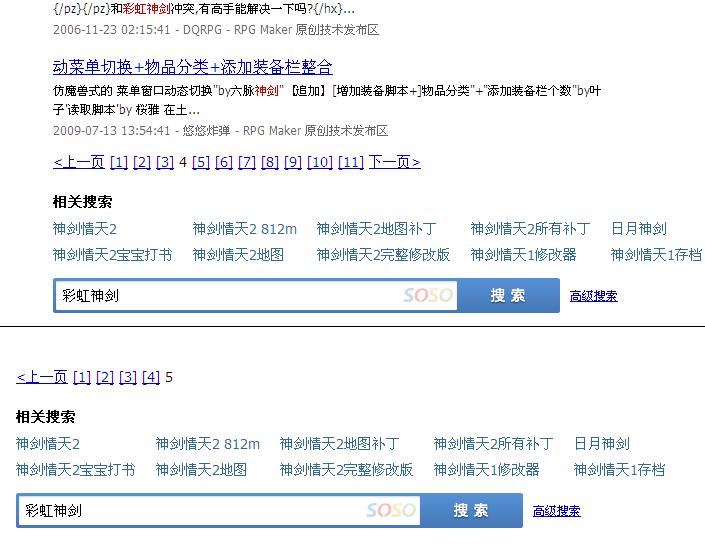Viewport: 705px width, 549px height.
Task: Open related search 神剑情天2 in upper block
Action: [85, 229]
